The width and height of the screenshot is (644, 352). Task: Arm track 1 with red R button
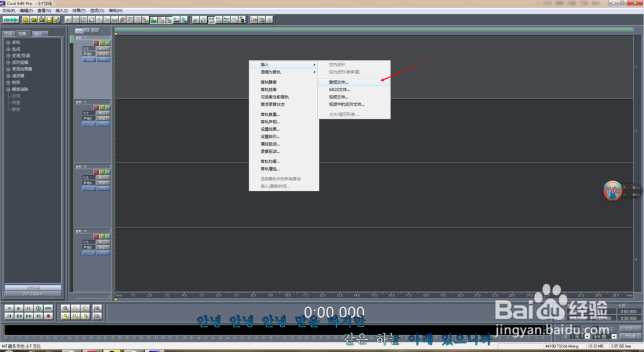(x=96, y=43)
